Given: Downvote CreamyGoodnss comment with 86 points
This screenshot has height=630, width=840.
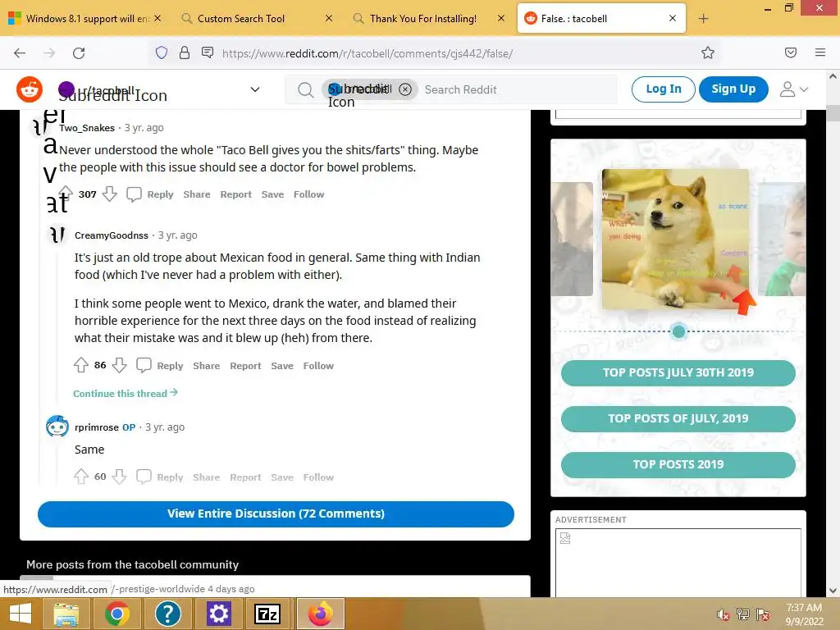Looking at the screenshot, I should pos(120,365).
